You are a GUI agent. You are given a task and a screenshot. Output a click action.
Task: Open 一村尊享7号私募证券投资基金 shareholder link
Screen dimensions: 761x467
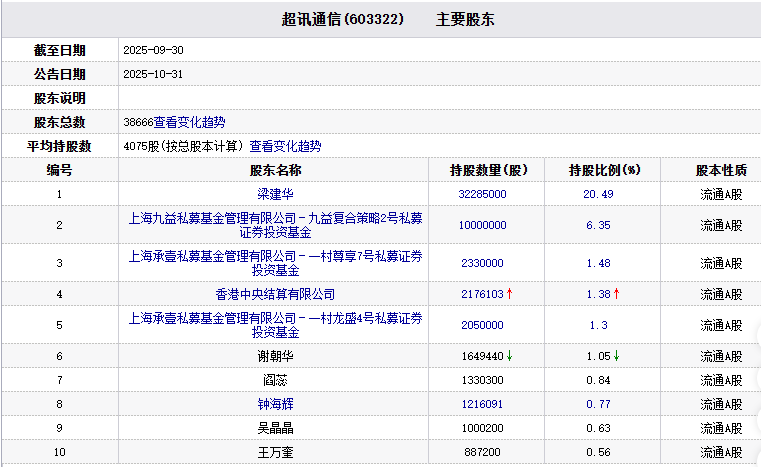275,263
